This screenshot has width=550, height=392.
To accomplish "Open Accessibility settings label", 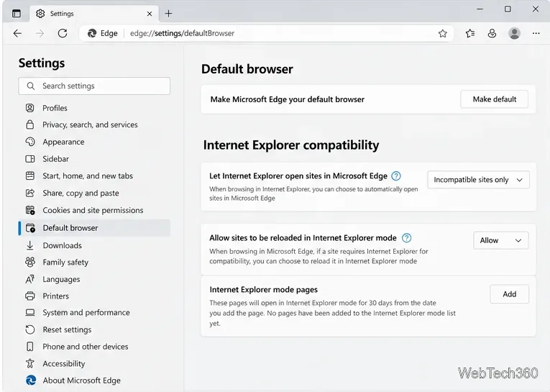I will [64, 363].
